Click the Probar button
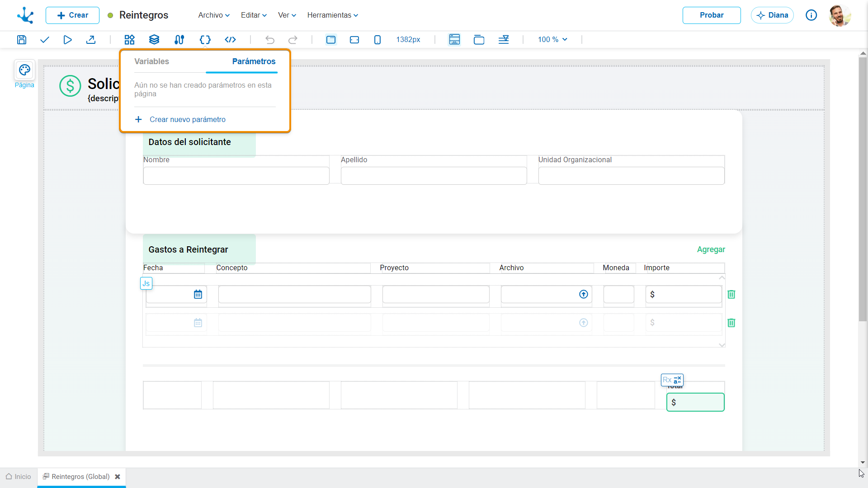 [x=712, y=15]
